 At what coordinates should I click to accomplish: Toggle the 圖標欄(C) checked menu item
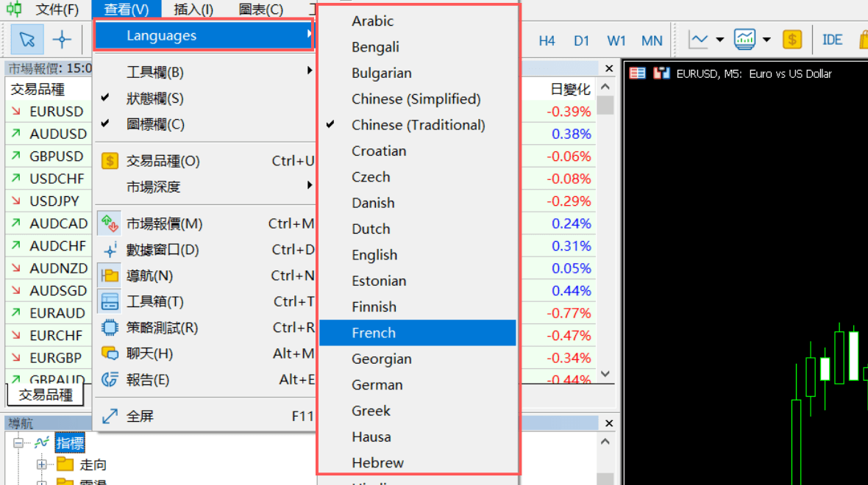[x=155, y=124]
